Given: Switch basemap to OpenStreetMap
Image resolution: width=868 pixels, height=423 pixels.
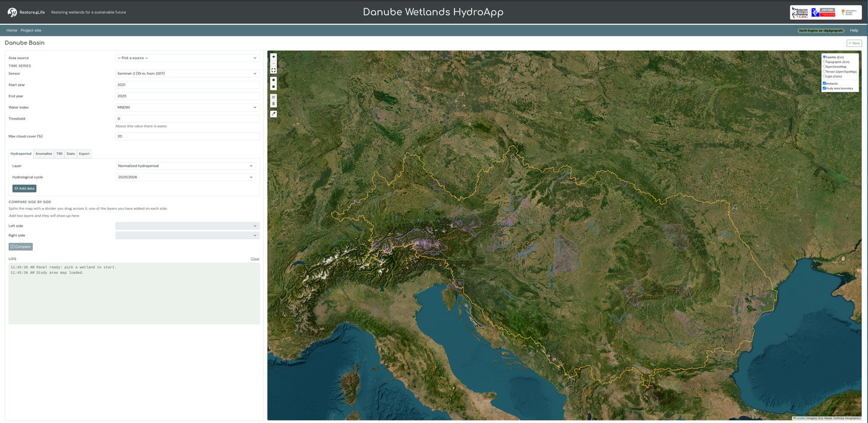Looking at the screenshot, I should coord(824,66).
